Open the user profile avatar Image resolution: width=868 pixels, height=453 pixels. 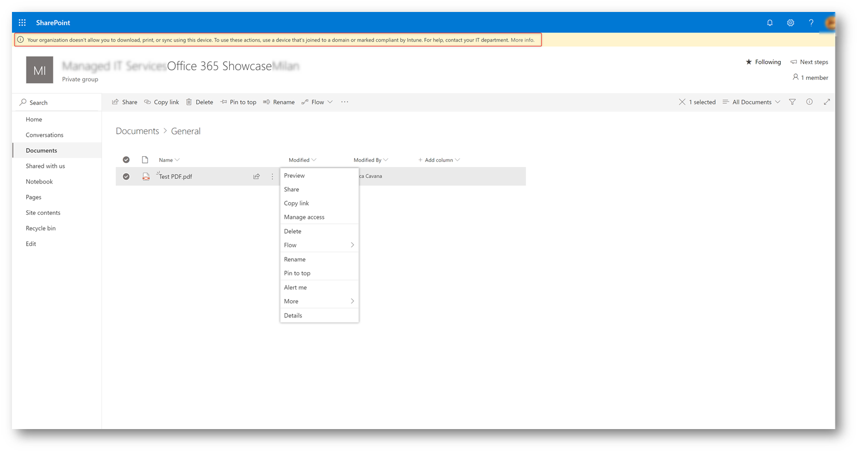830,23
